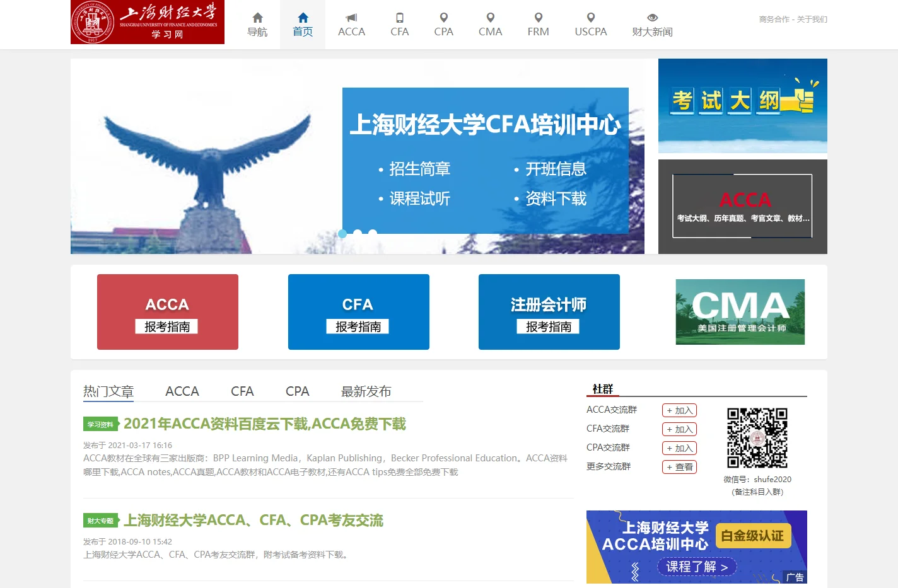Click the 更多交流群 text
This screenshot has width=898, height=588.
[609, 466]
